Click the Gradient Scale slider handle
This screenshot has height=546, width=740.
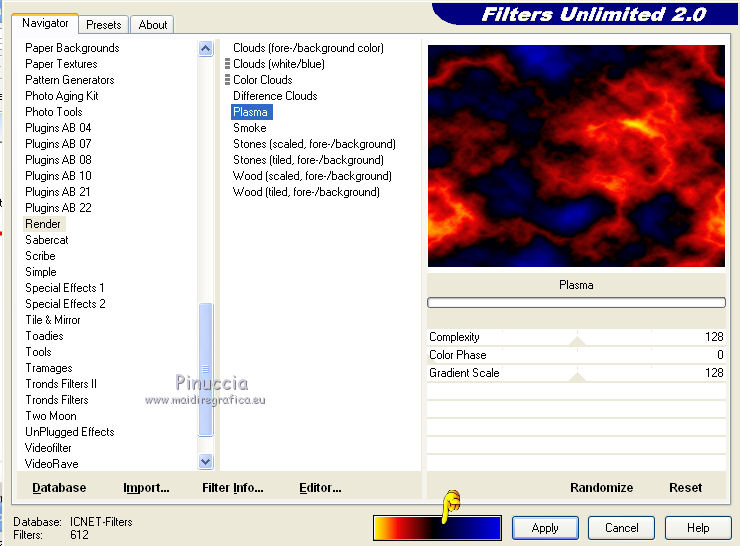[x=577, y=377]
